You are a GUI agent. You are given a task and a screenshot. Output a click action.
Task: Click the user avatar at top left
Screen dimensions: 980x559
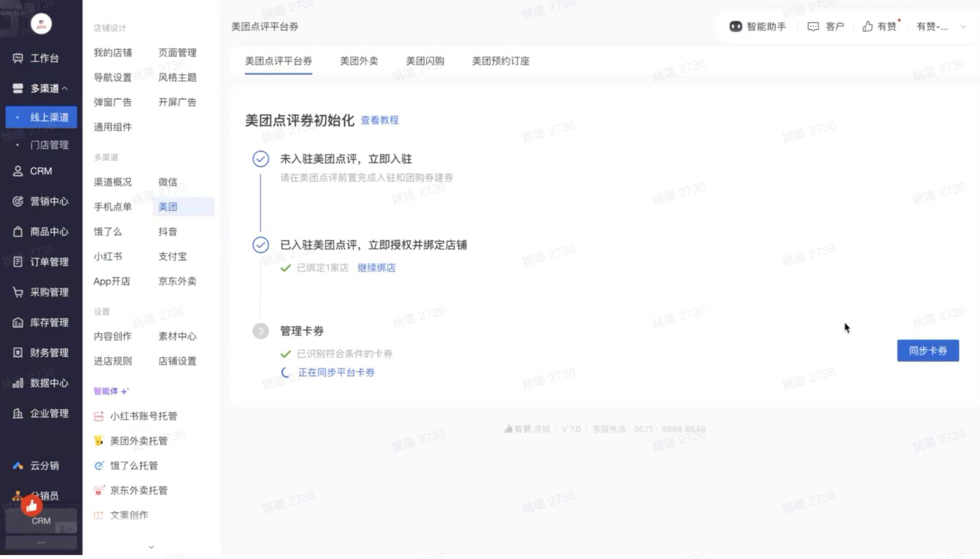[x=41, y=24]
